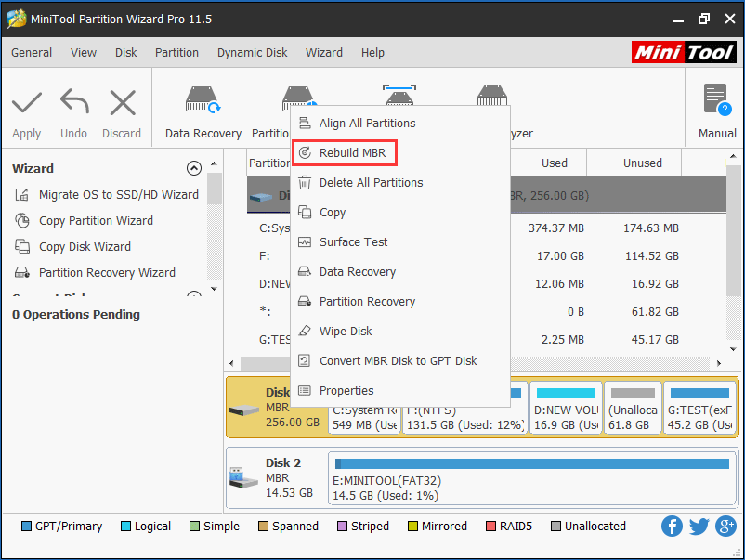
Task: Select the E:MINITOOL(FAT32) partition block
Action: click(532, 478)
